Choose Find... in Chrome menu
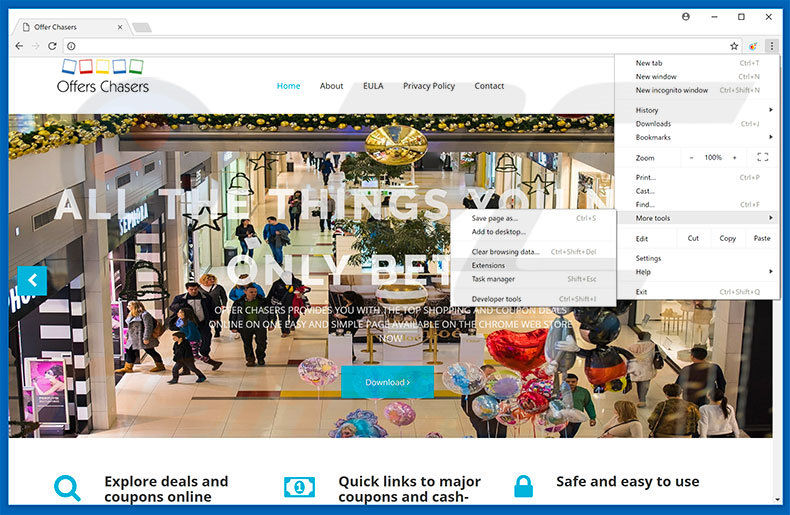Image resolution: width=790 pixels, height=515 pixels. click(x=697, y=205)
